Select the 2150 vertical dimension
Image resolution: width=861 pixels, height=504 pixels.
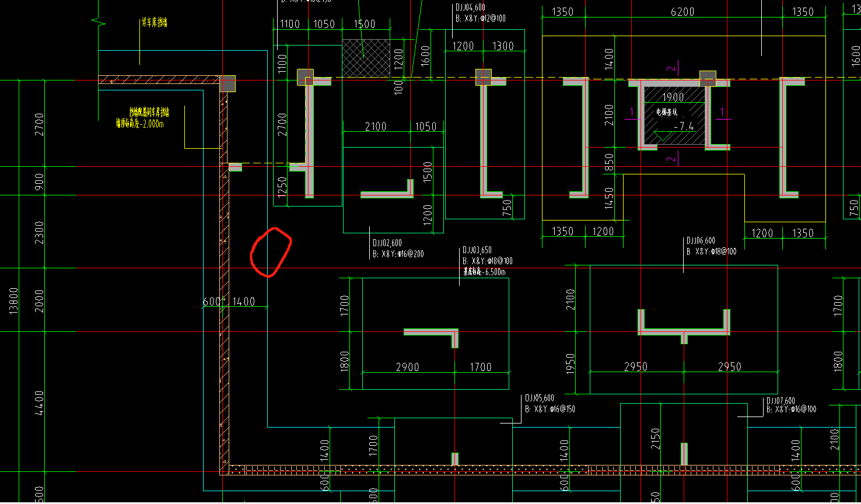point(655,440)
